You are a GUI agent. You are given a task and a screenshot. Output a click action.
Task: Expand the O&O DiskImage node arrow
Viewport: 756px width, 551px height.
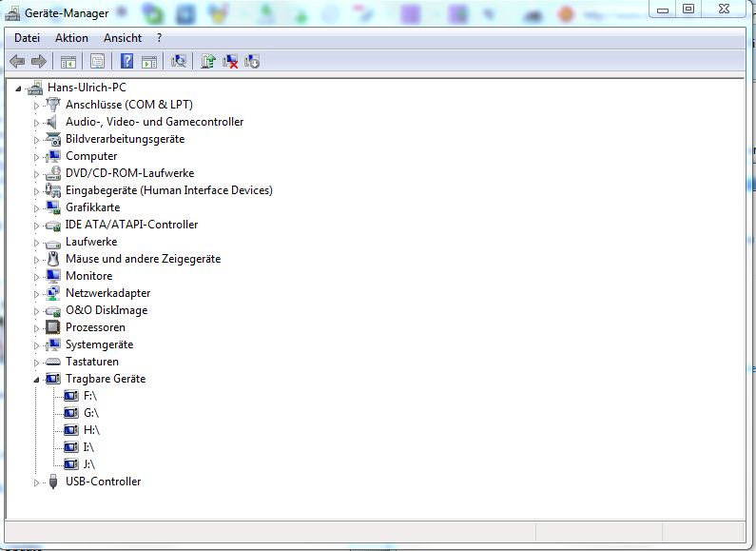point(36,311)
